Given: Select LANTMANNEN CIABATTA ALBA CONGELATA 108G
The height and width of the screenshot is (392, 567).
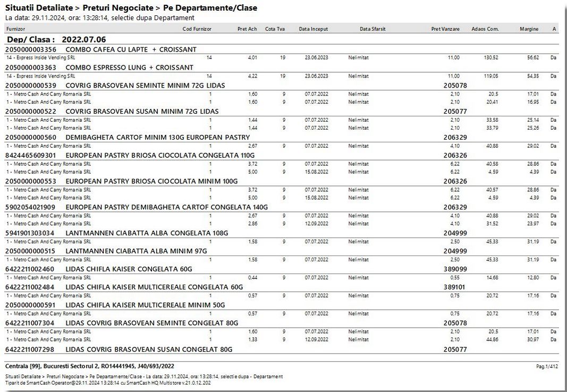Looking at the screenshot, I should pyautogui.click(x=147, y=233).
